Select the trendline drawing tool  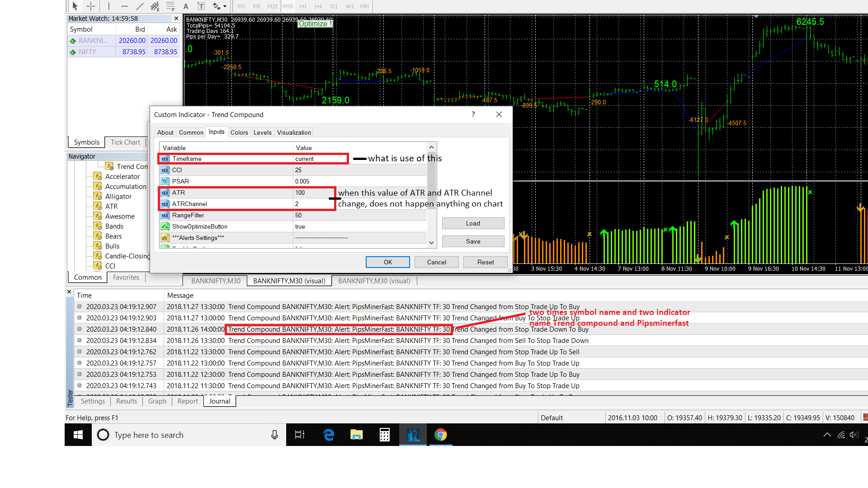pyautogui.click(x=140, y=6)
